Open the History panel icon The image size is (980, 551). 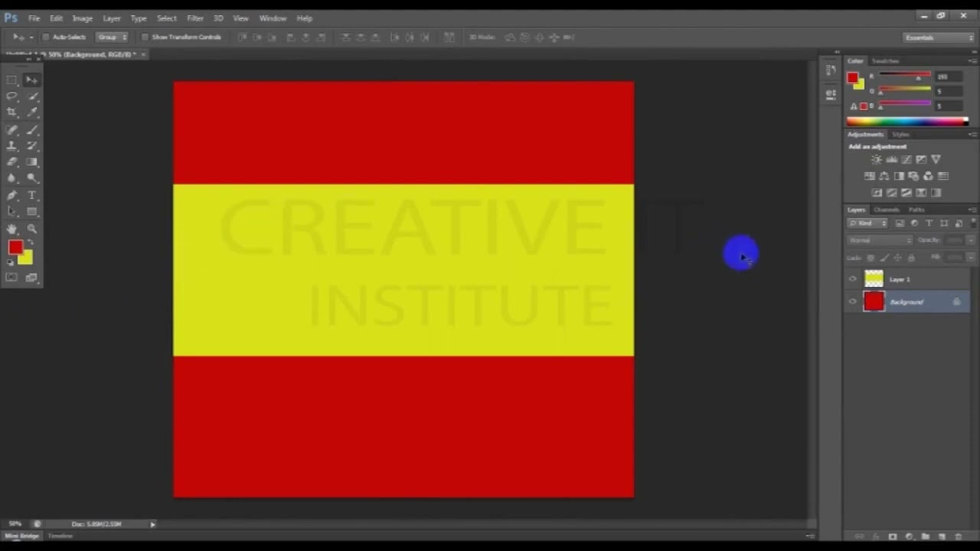[831, 70]
